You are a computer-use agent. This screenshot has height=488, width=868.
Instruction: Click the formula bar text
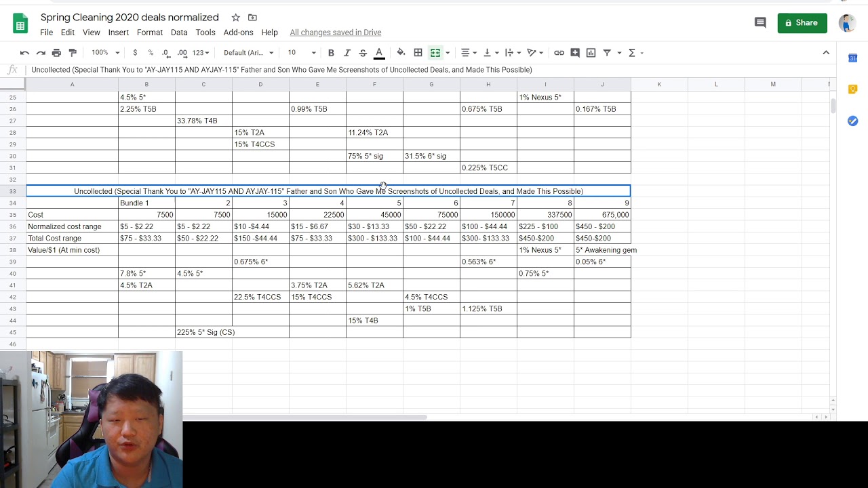click(x=281, y=70)
